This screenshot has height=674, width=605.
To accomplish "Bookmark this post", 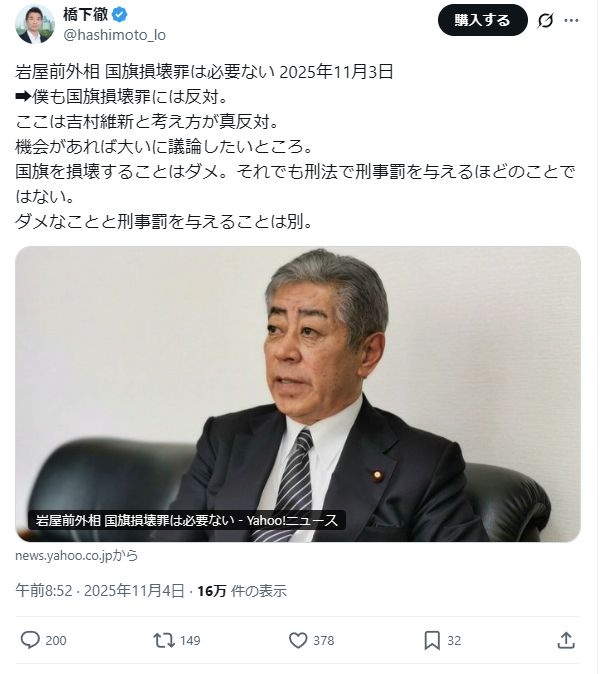I will coord(432,640).
